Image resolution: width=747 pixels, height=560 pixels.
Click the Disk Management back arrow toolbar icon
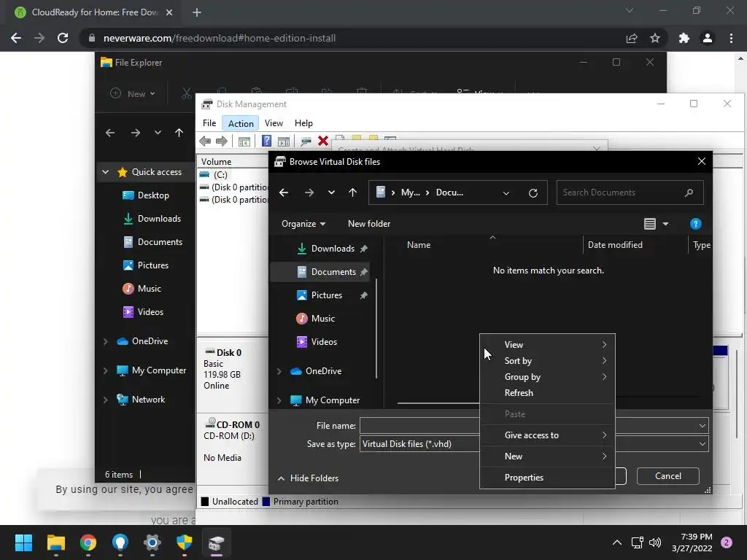[x=205, y=141]
